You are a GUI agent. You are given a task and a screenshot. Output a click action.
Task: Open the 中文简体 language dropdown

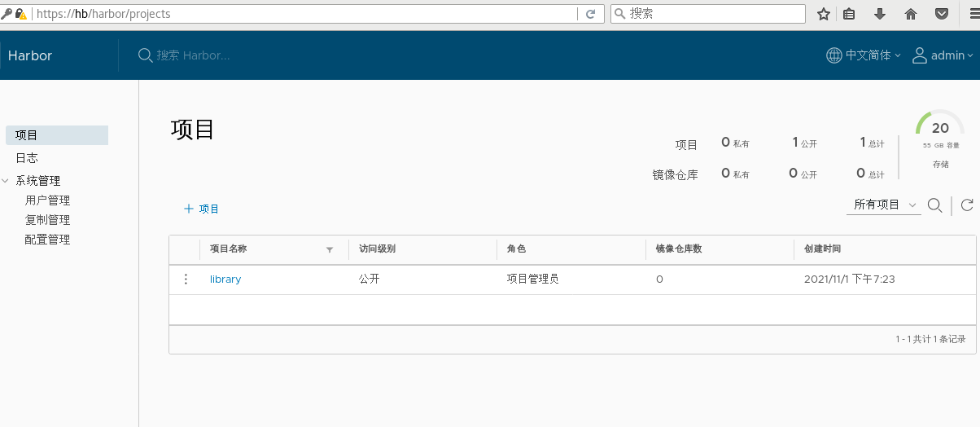(x=873, y=55)
